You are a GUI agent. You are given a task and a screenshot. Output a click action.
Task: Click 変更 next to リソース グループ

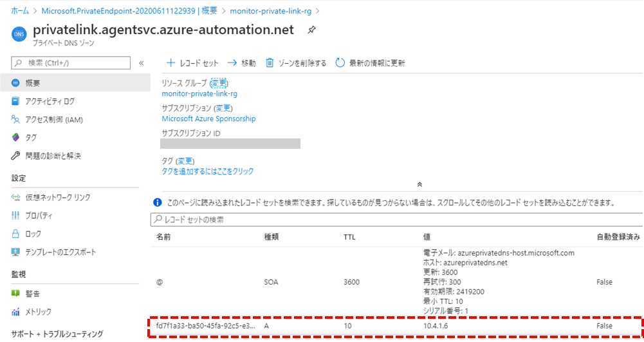(x=219, y=83)
